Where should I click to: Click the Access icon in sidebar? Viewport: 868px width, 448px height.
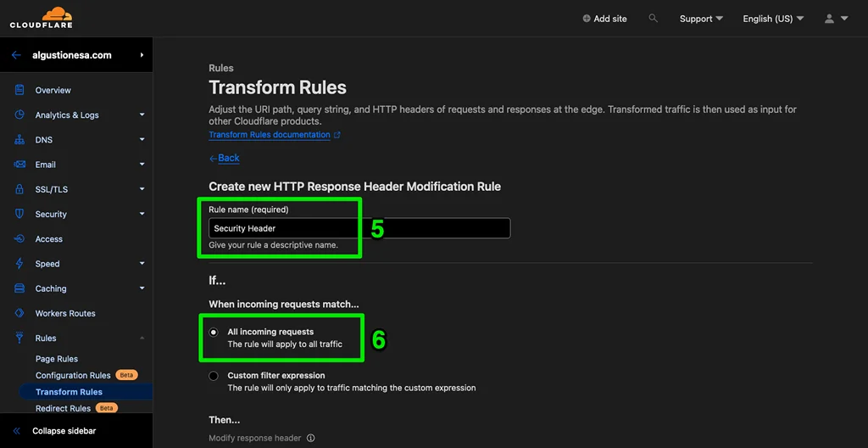coord(19,239)
